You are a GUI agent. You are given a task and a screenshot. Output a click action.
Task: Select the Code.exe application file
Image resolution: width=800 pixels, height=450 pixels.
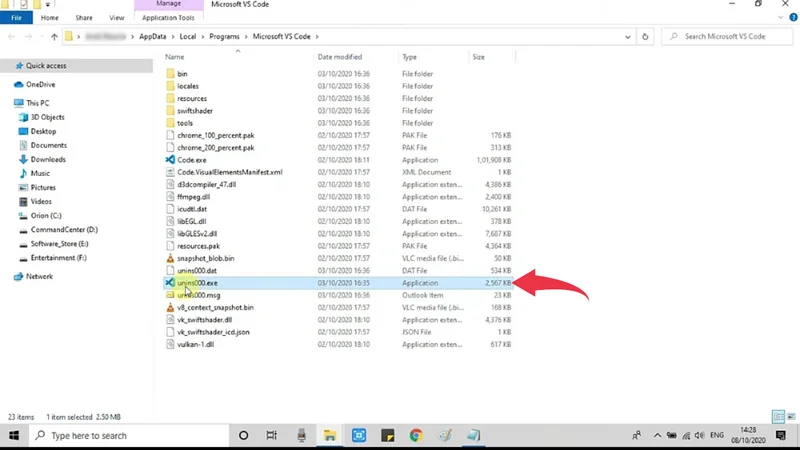click(x=191, y=160)
